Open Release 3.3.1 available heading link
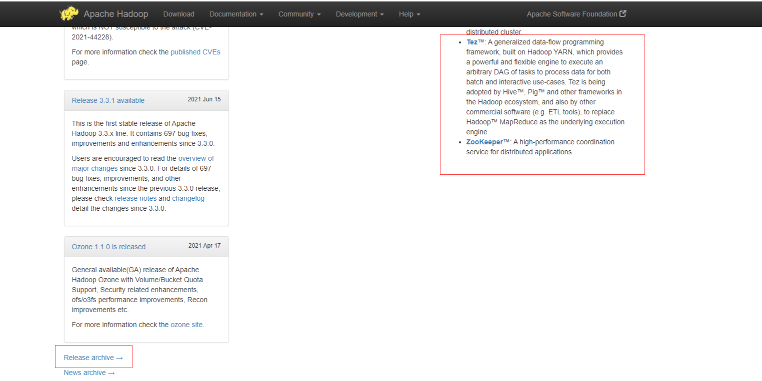The width and height of the screenshot is (762, 381). (108, 101)
